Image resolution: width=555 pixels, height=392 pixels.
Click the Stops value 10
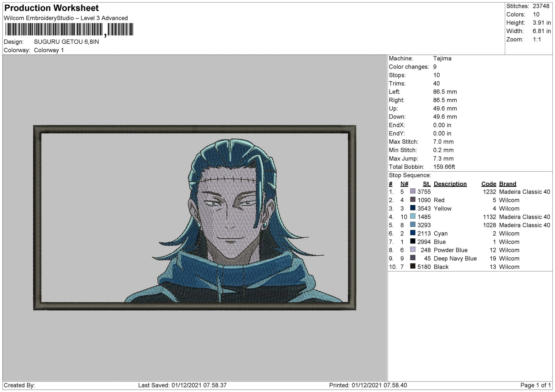tap(436, 75)
